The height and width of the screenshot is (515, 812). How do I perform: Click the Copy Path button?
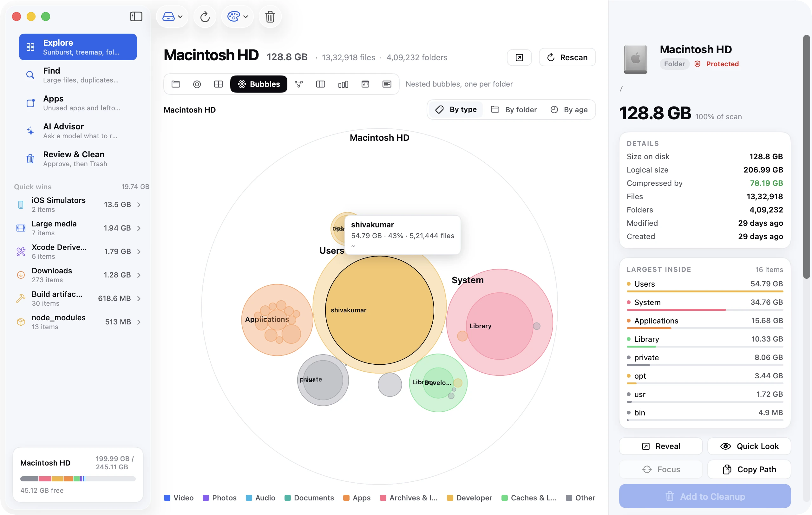coord(749,470)
